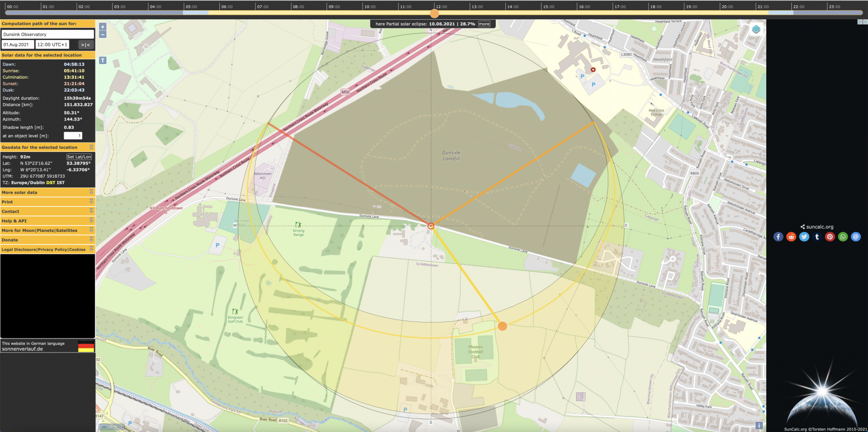The height and width of the screenshot is (432, 868).
Task: Click the date field showing 01.Aug.2021
Action: point(18,44)
